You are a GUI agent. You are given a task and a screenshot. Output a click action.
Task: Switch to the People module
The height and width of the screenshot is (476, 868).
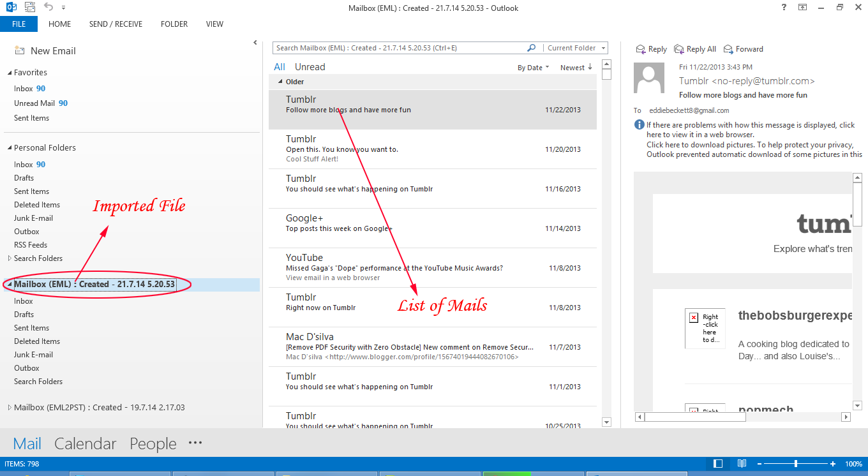pyautogui.click(x=153, y=443)
